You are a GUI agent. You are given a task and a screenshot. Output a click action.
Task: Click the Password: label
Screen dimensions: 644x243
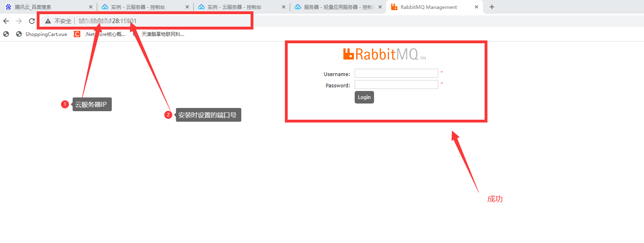pyautogui.click(x=338, y=86)
